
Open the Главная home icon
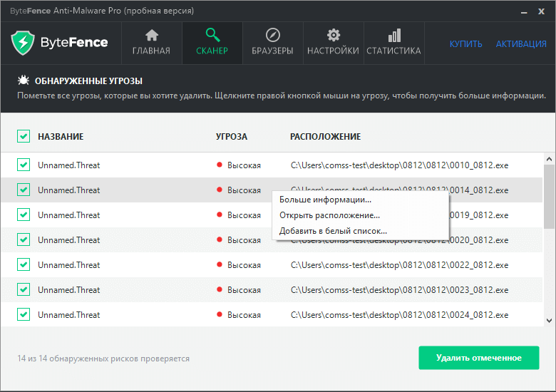tap(151, 36)
